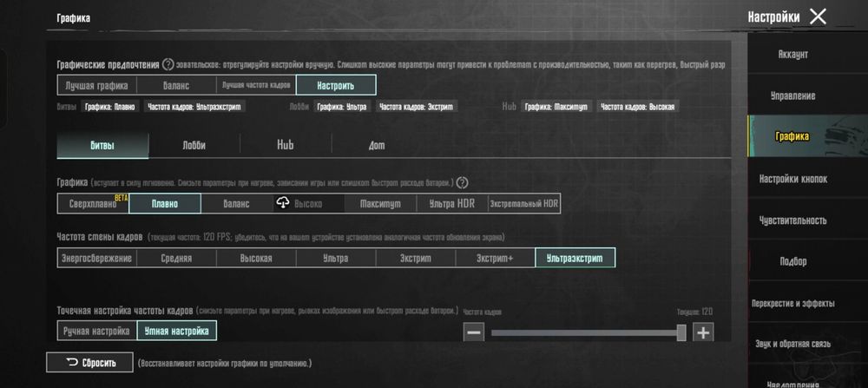Click Битвы tag Графика: Плавно
868x388 pixels.
(109, 107)
